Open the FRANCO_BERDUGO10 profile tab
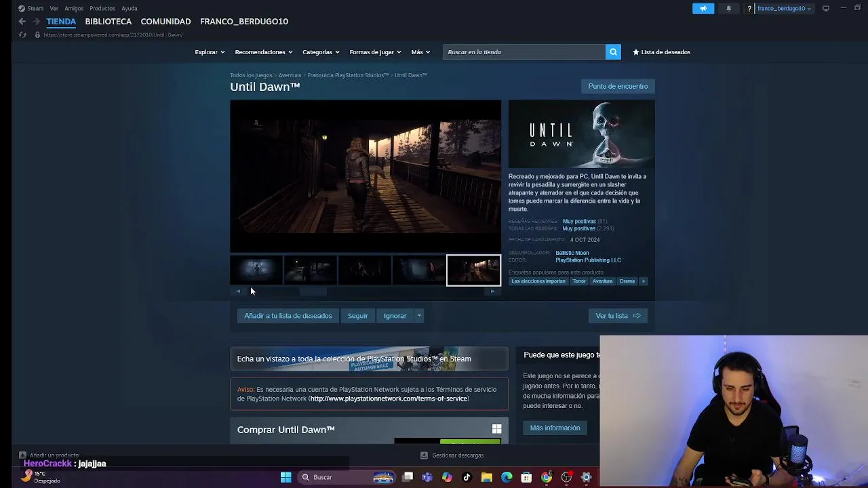The image size is (868, 488). (244, 22)
